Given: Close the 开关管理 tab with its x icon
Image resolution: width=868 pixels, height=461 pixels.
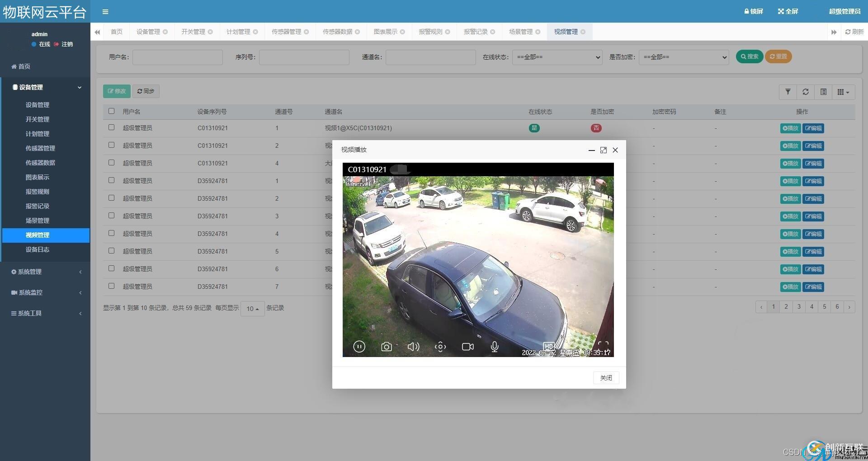Looking at the screenshot, I should [x=210, y=32].
